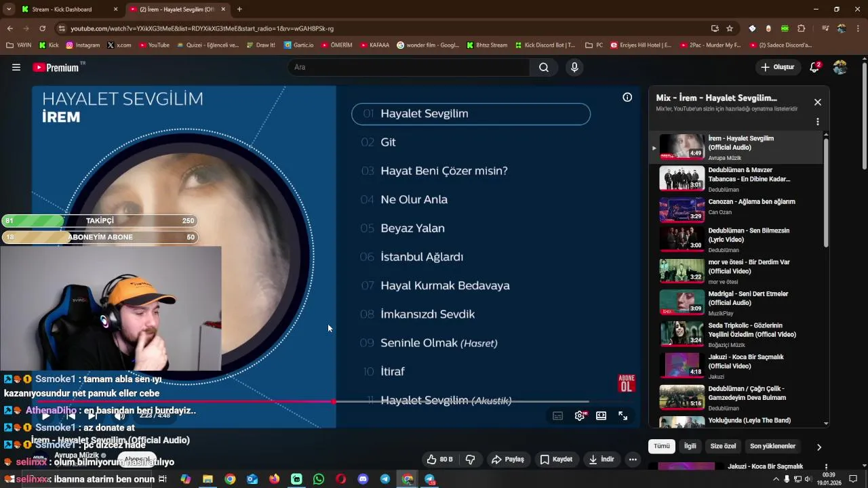The image size is (868, 488).
Task: Play Seda Tripkolic - Gözlerinin Yeşilini Özledim
Action: tap(736, 334)
